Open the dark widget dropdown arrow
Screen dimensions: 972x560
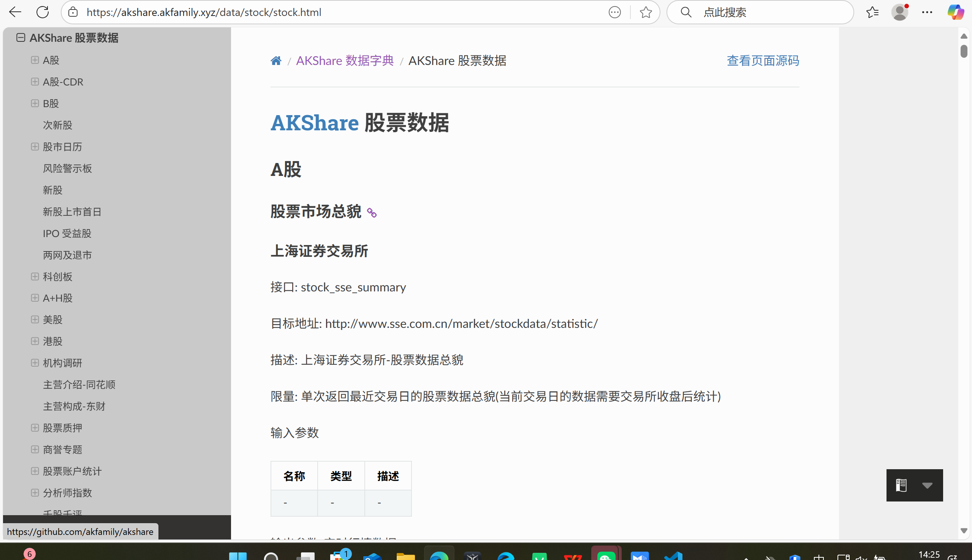pyautogui.click(x=928, y=485)
